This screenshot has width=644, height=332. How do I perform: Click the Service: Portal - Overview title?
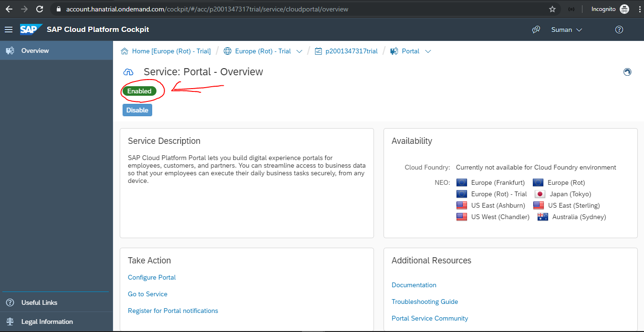(203, 72)
